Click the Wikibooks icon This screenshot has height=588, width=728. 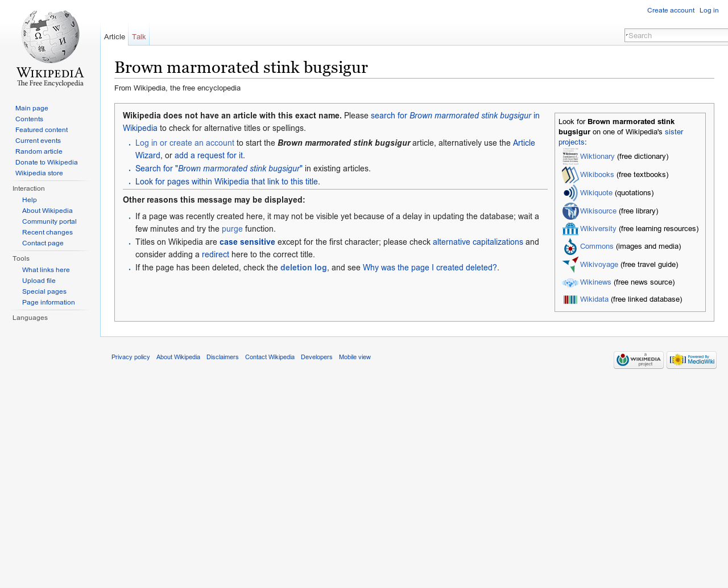pyautogui.click(x=570, y=175)
